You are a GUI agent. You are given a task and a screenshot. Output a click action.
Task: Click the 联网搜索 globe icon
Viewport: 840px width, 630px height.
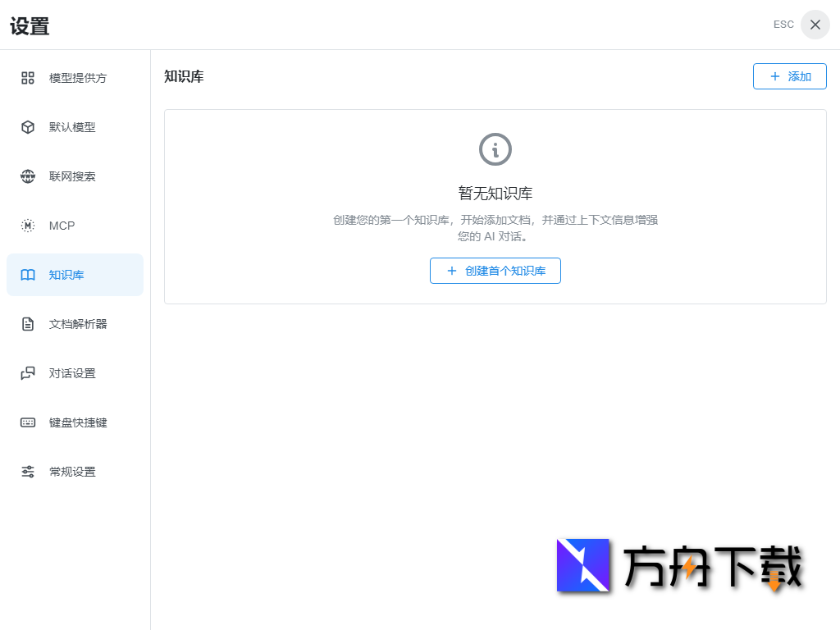pos(27,176)
